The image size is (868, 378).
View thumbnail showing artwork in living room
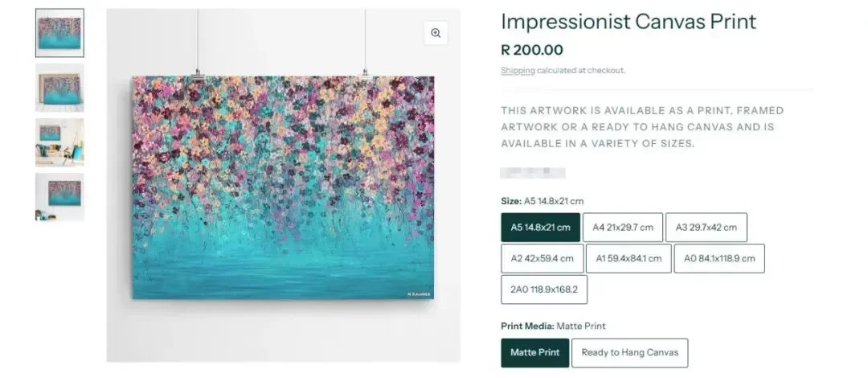pos(59,142)
